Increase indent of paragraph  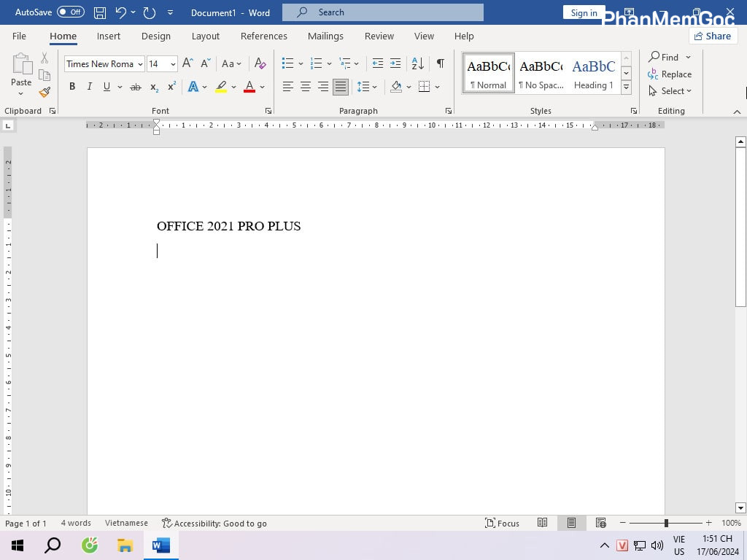(x=395, y=63)
